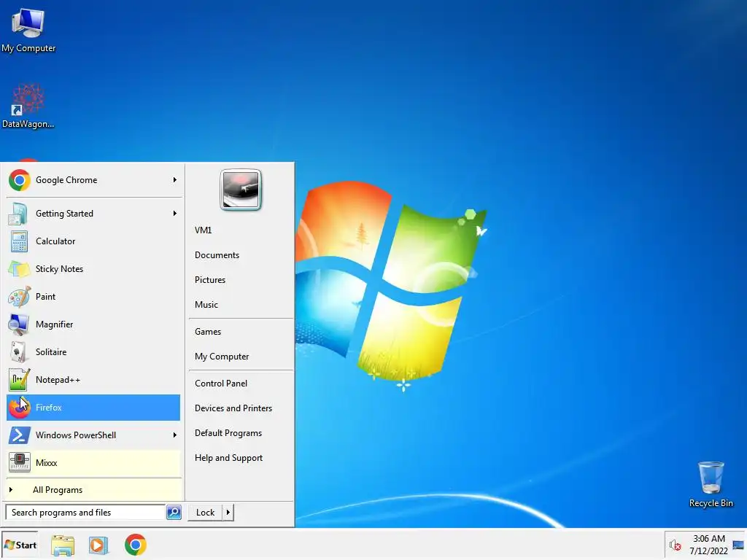The height and width of the screenshot is (560, 747).
Task: Click the user account picture
Action: coord(241,190)
